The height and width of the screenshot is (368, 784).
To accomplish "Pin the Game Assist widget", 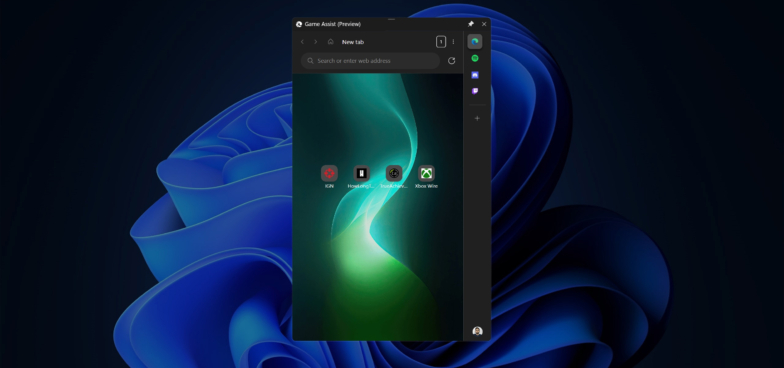I will (470, 24).
